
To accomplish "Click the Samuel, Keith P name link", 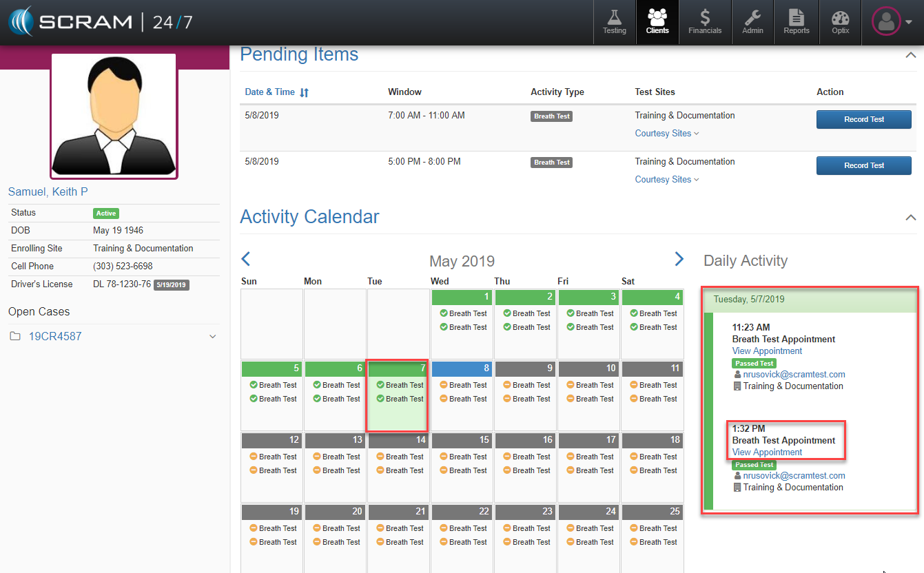I will (x=48, y=191).
